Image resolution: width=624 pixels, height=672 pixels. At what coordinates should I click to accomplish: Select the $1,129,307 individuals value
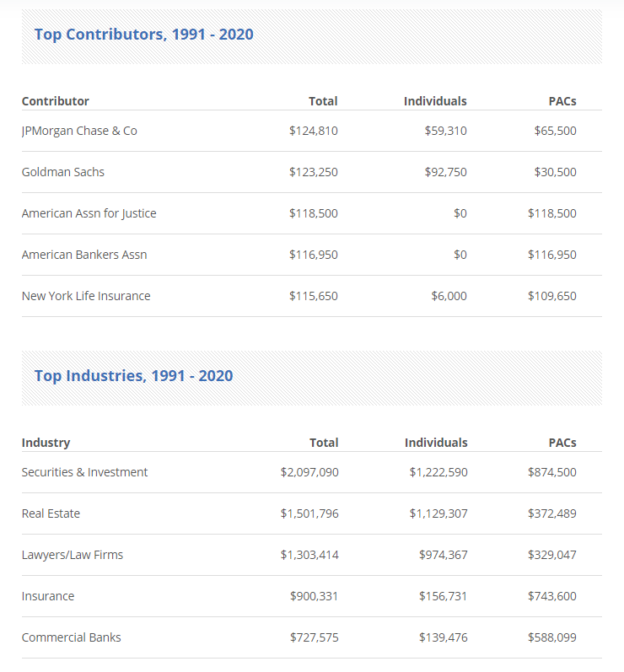click(438, 513)
